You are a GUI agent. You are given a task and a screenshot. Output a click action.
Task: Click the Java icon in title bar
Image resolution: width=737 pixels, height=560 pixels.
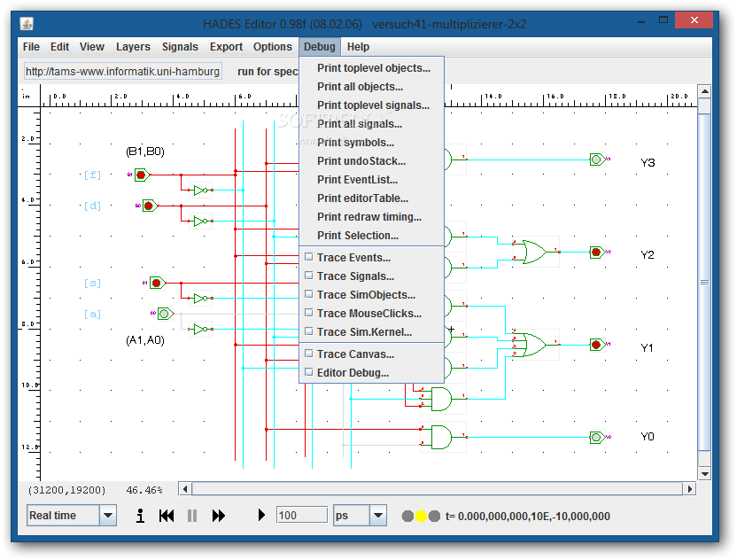27,24
